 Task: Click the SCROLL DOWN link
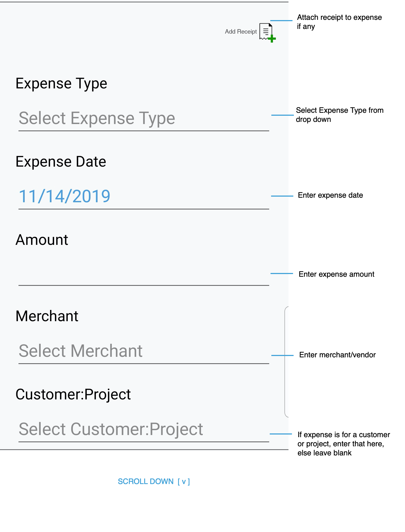pyautogui.click(x=146, y=481)
